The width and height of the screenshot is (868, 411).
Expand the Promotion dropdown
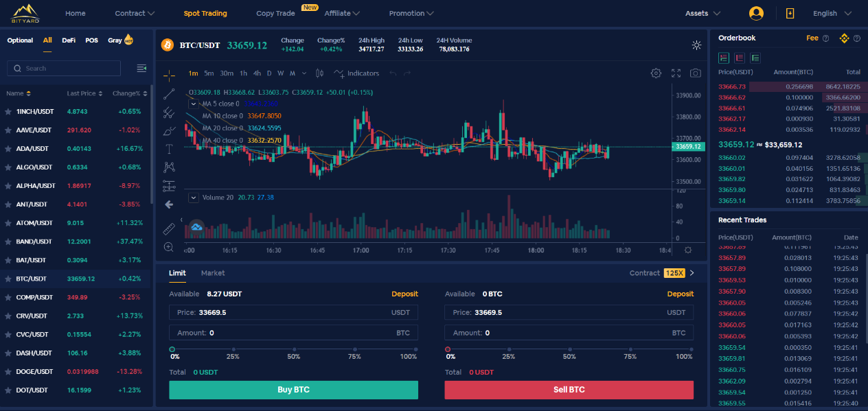411,13
